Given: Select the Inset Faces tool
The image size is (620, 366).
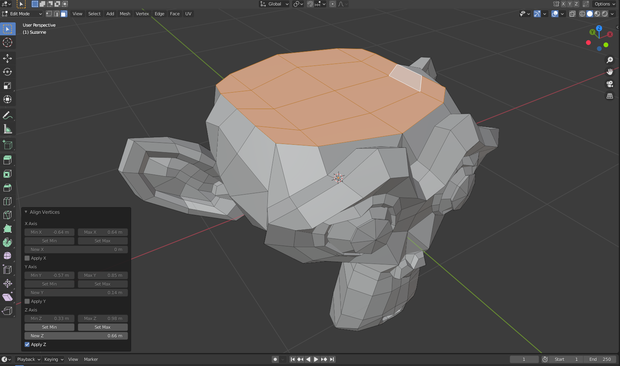Looking at the screenshot, I should (8, 174).
